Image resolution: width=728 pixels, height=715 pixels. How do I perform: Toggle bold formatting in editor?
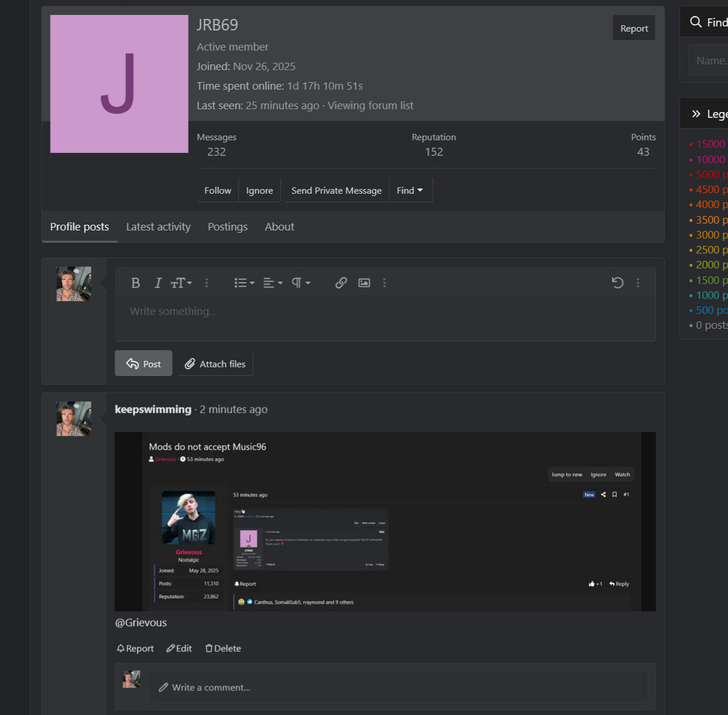coord(136,283)
